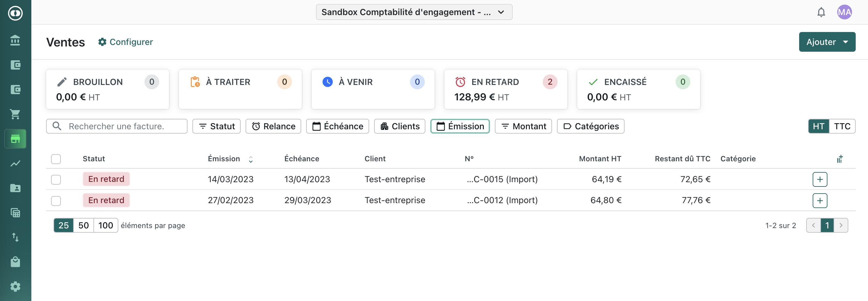Open the up-down arrows transfer icon
The width and height of the screenshot is (868, 301).
[x=15, y=237]
